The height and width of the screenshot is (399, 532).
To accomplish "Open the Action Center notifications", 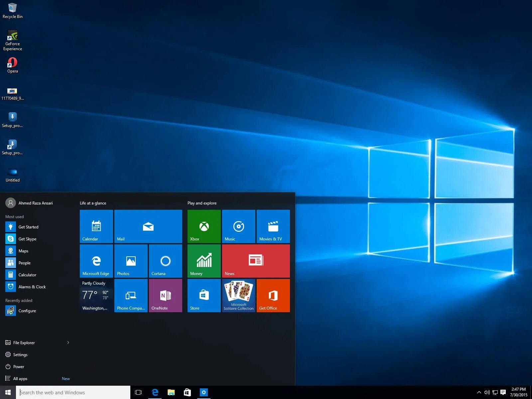I will (x=503, y=392).
